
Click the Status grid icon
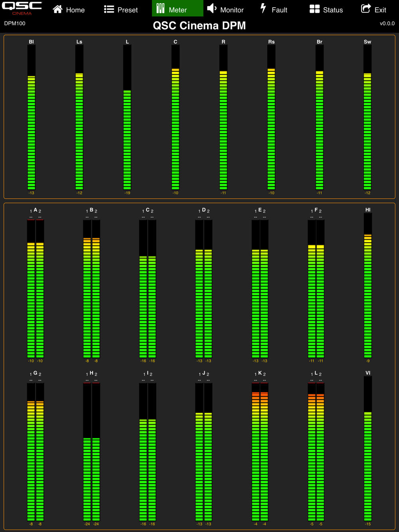pos(314,9)
